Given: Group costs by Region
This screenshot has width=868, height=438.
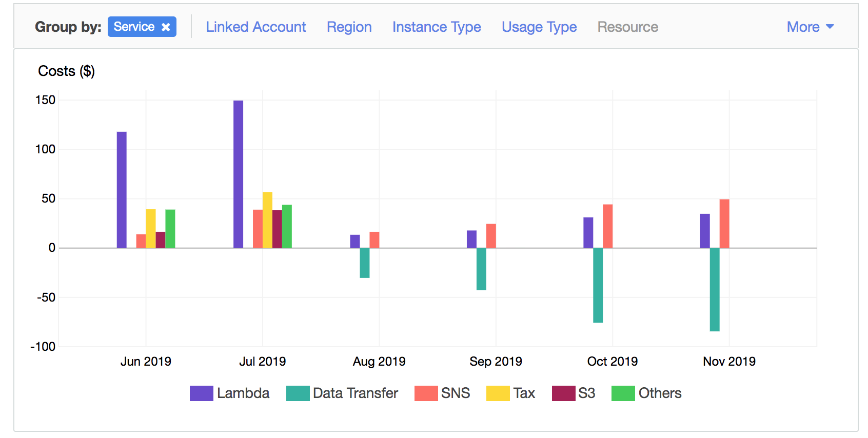Looking at the screenshot, I should click(349, 27).
